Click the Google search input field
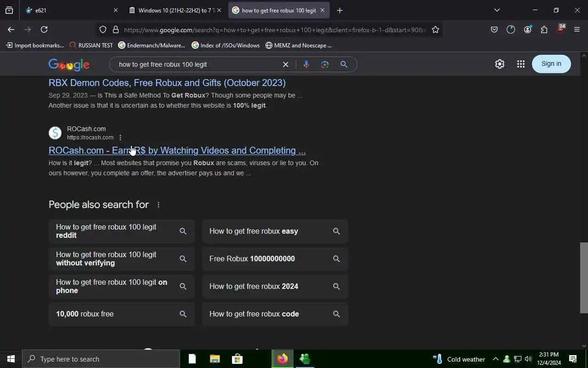This screenshot has height=368, width=588. tap(198, 64)
